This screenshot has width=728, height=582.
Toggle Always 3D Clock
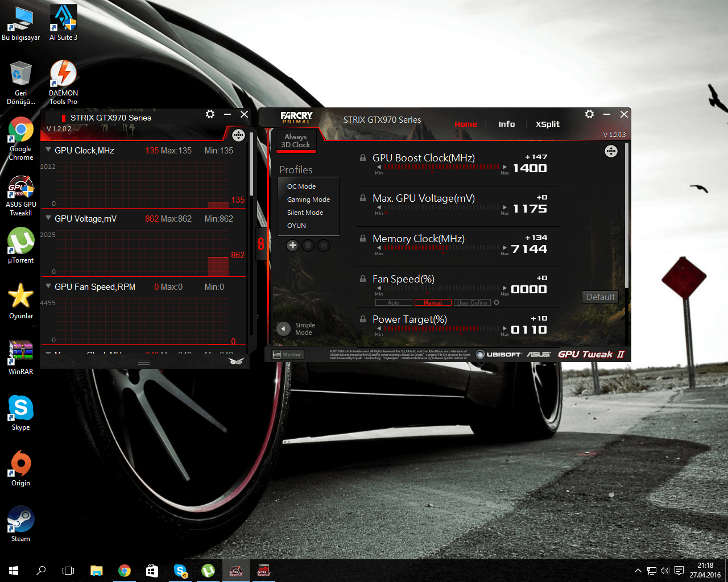click(296, 141)
